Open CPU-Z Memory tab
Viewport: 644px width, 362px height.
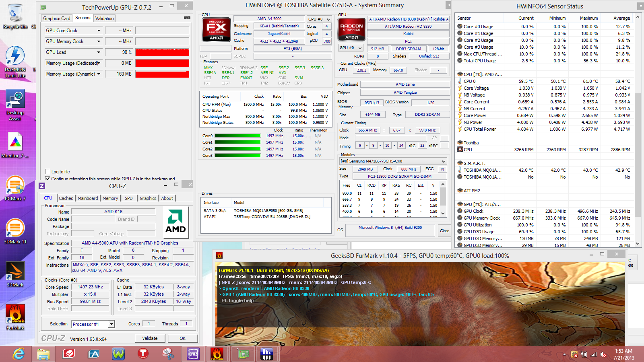click(110, 198)
